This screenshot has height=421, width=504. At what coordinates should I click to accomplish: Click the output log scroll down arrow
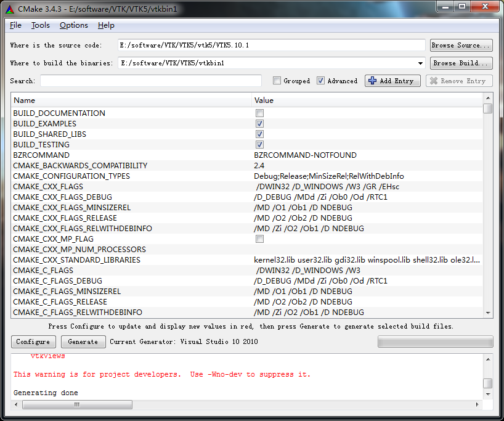[x=487, y=394]
